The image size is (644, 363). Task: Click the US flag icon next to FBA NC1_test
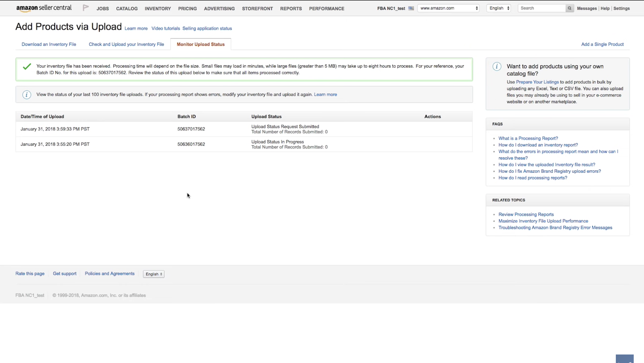click(x=411, y=8)
